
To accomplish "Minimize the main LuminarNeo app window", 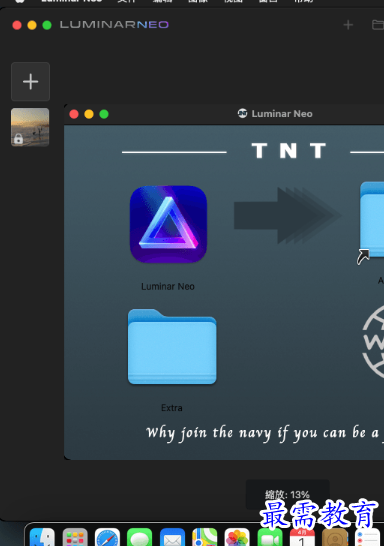I will pyautogui.click(x=32, y=25).
